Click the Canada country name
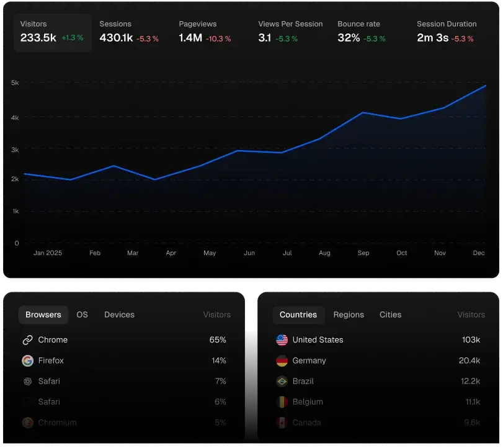 pos(306,423)
